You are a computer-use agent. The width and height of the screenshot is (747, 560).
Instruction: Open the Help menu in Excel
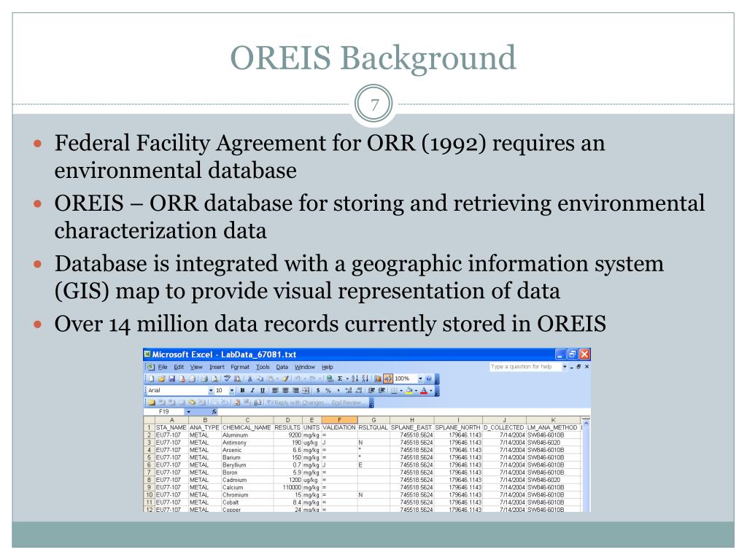pos(328,367)
